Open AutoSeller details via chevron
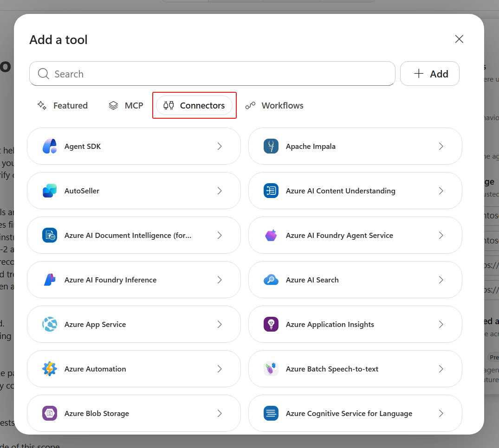The width and height of the screenshot is (499, 448). click(220, 191)
